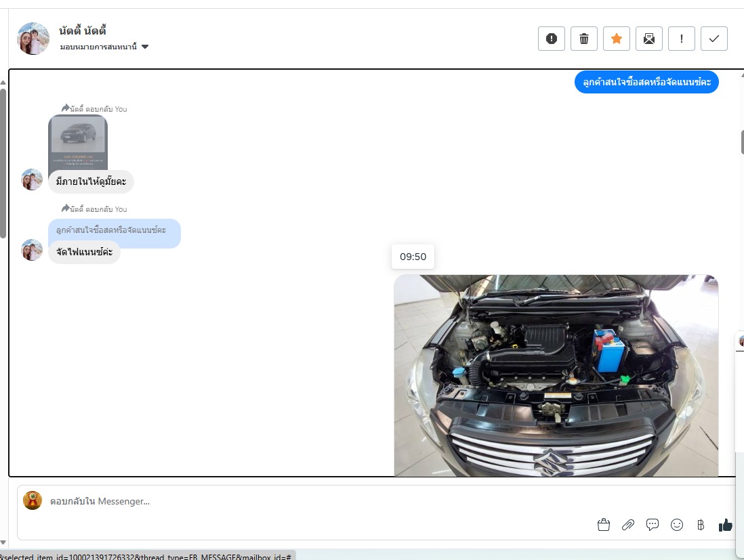Toggle the checkmark to mark as done
744x560 pixels.
pos(714,39)
